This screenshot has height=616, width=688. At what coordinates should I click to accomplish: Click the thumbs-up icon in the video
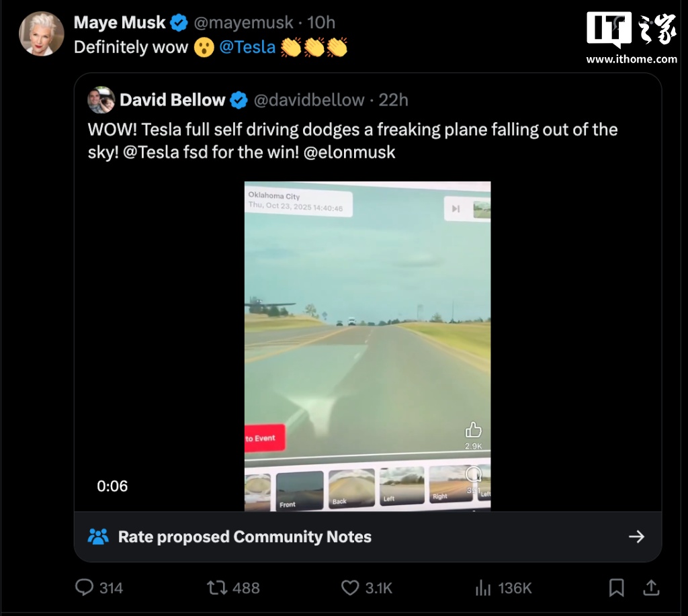coord(474,430)
